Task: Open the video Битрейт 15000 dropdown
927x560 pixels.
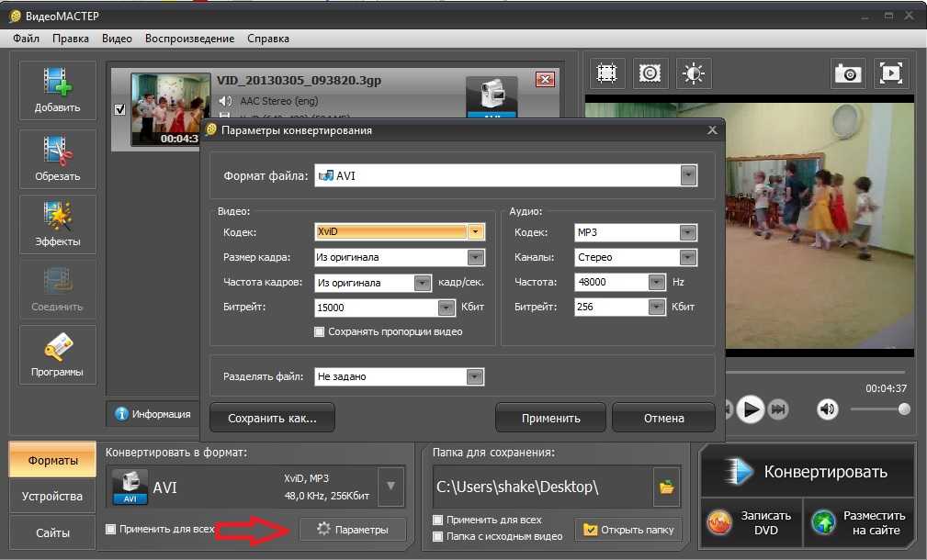Action: tap(447, 308)
